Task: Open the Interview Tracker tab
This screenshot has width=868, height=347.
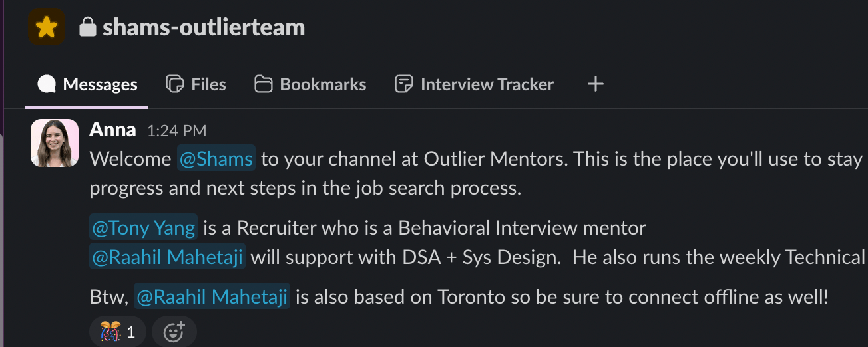Action: click(474, 85)
